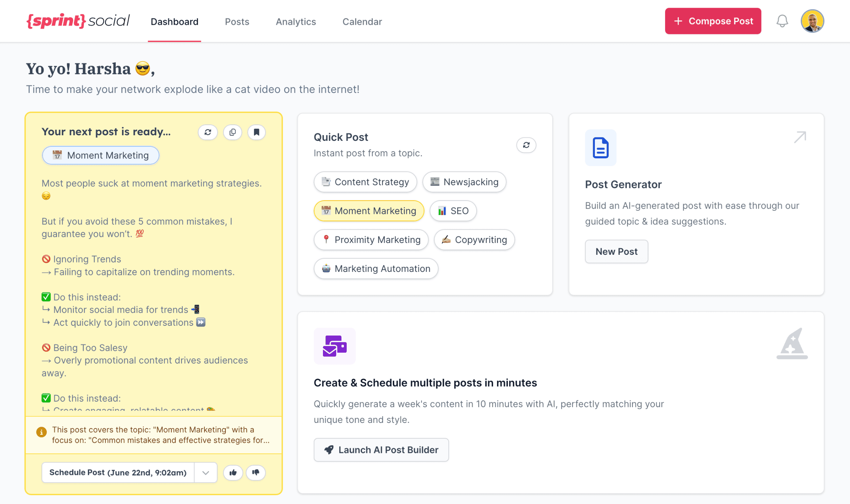Click the notification bell icon
Screen dimensions: 850x504
click(783, 21)
